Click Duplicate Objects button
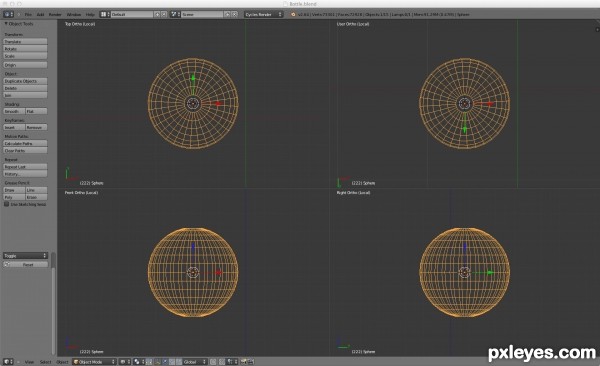 tap(25, 81)
